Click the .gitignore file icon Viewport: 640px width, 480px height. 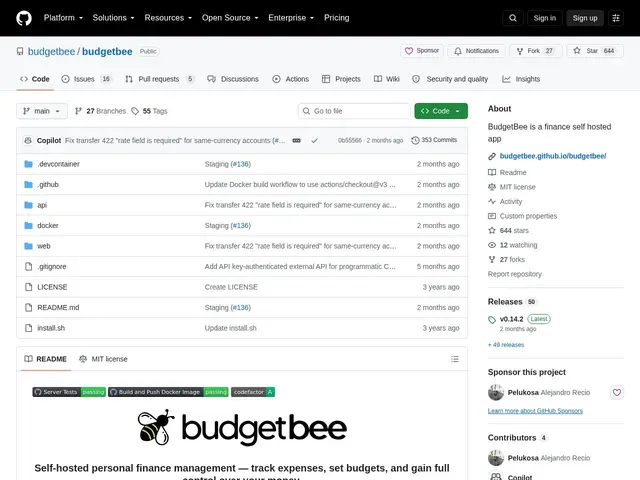(28, 267)
